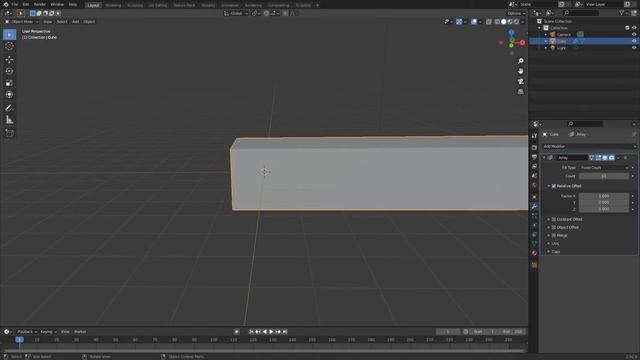Image resolution: width=640 pixels, height=360 pixels.
Task: Toggle the camera view icon
Action: pos(520,81)
